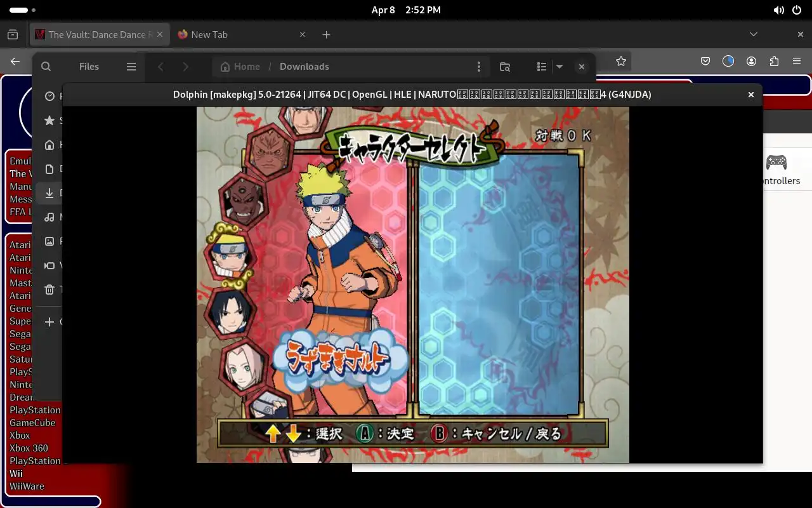The width and height of the screenshot is (812, 508).
Task: Click the Controllers gamepad icon behind Dolphin window
Action: [776, 162]
